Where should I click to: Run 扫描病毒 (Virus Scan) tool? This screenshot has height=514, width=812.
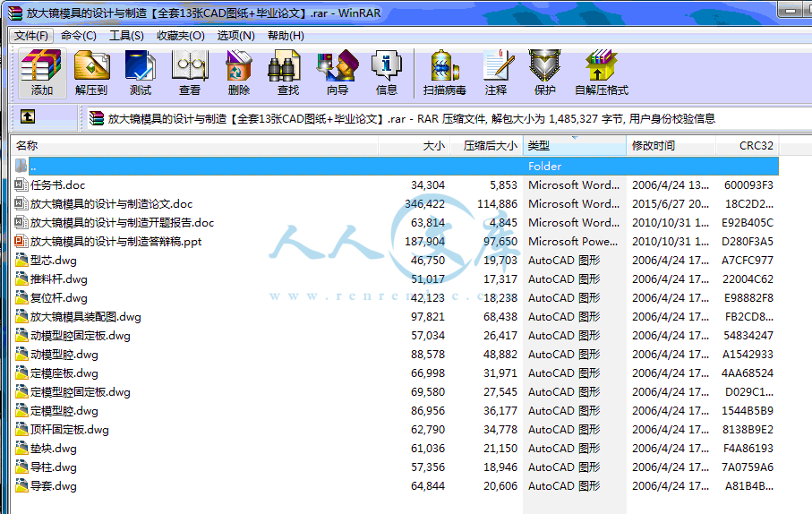445,73
